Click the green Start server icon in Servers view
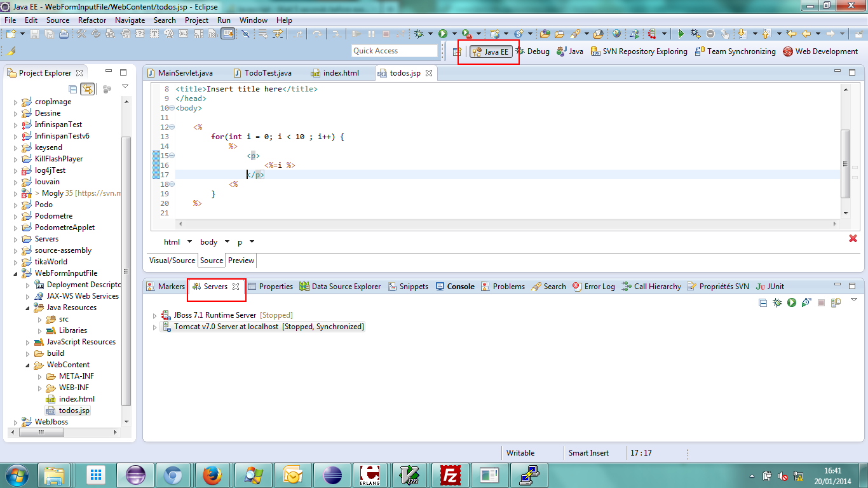The width and height of the screenshot is (868, 488). (x=792, y=302)
